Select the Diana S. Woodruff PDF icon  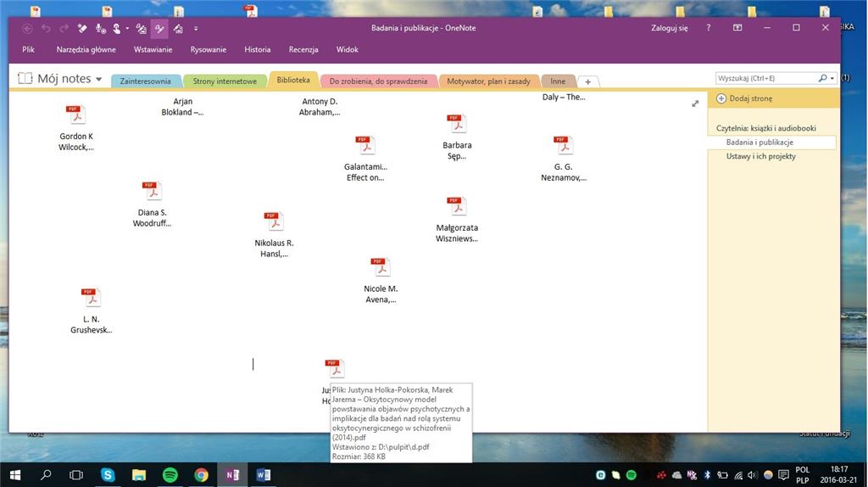click(152, 191)
